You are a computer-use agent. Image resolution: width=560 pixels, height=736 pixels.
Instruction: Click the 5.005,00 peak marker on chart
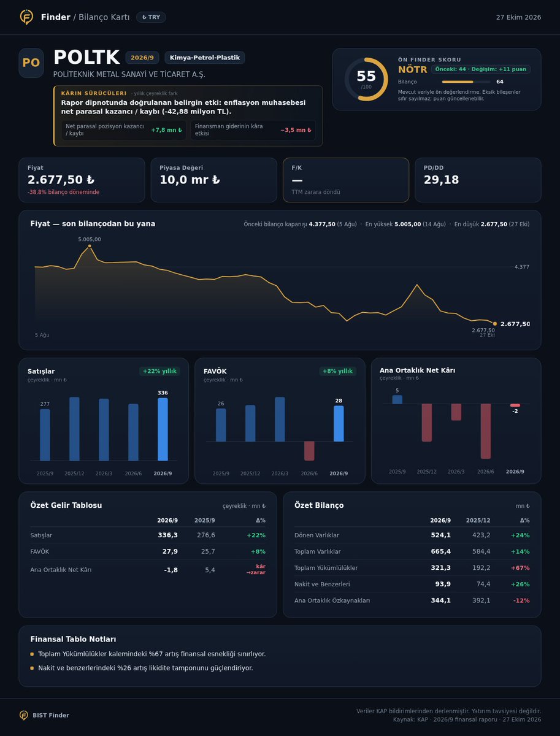[x=90, y=246]
